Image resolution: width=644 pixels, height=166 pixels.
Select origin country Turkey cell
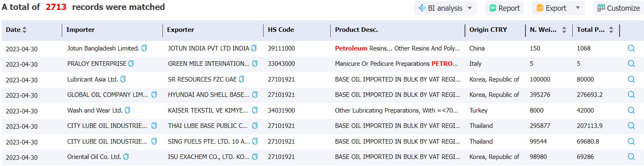[x=478, y=111]
